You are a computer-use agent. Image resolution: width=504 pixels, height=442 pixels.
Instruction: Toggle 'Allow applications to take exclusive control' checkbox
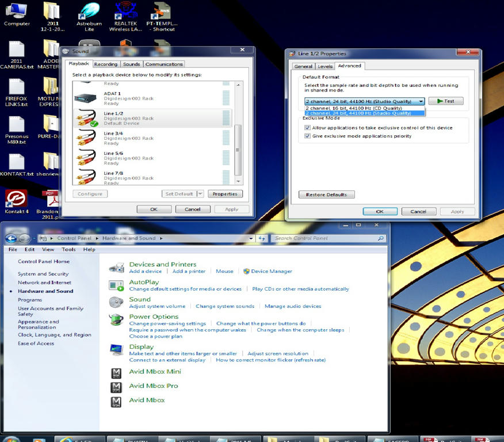point(307,128)
